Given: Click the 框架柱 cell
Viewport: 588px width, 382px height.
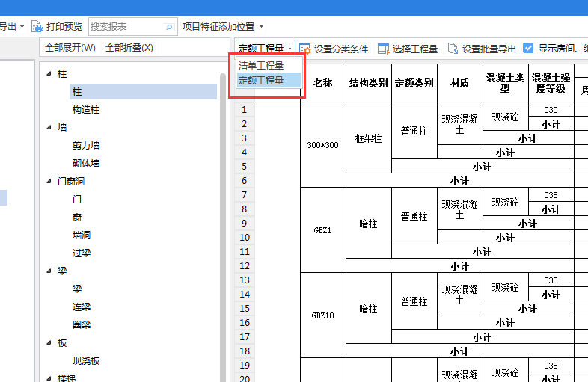Looking at the screenshot, I should click(x=369, y=138).
